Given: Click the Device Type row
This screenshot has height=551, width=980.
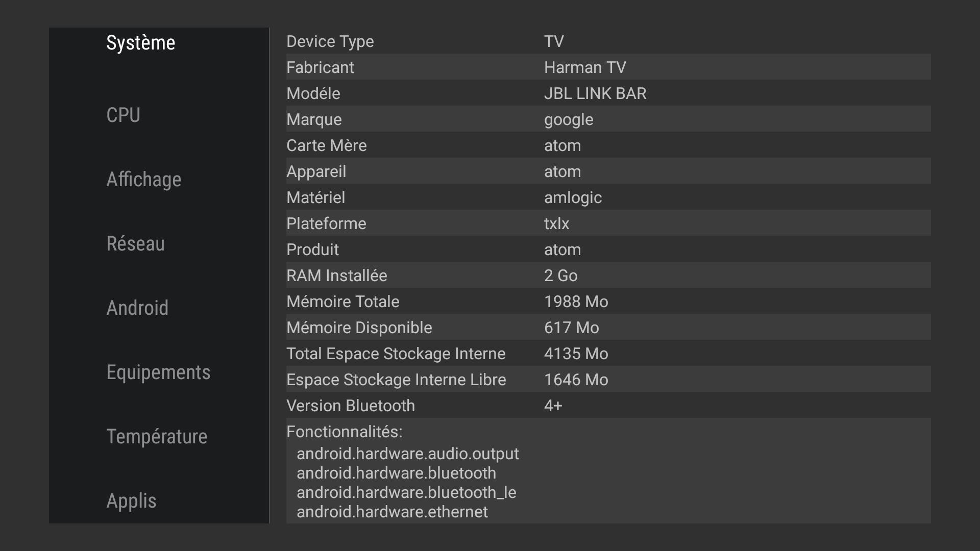Looking at the screenshot, I should pos(608,41).
